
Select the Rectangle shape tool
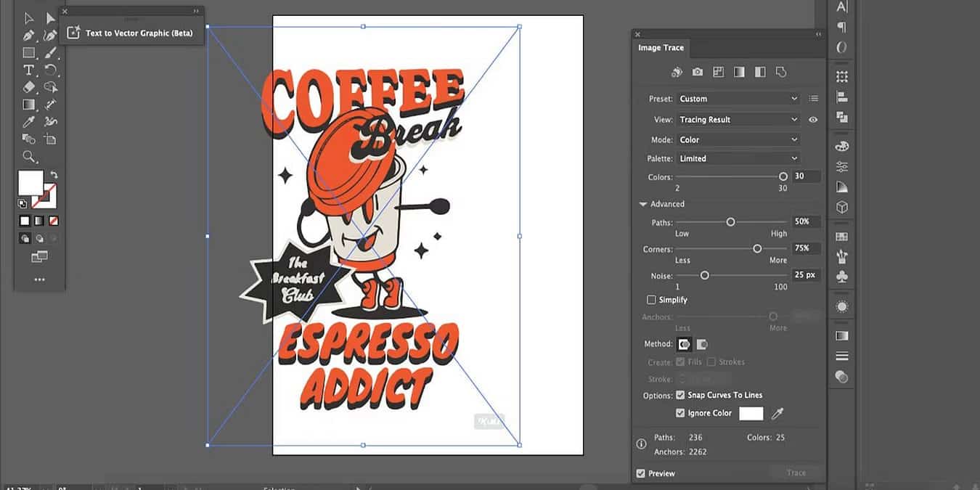28,52
